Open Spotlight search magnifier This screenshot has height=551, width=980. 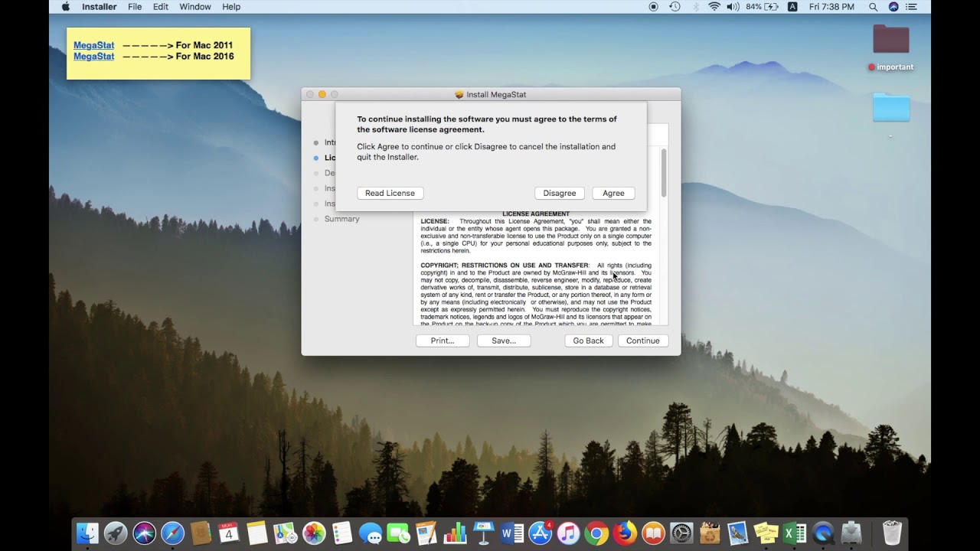pos(873,7)
